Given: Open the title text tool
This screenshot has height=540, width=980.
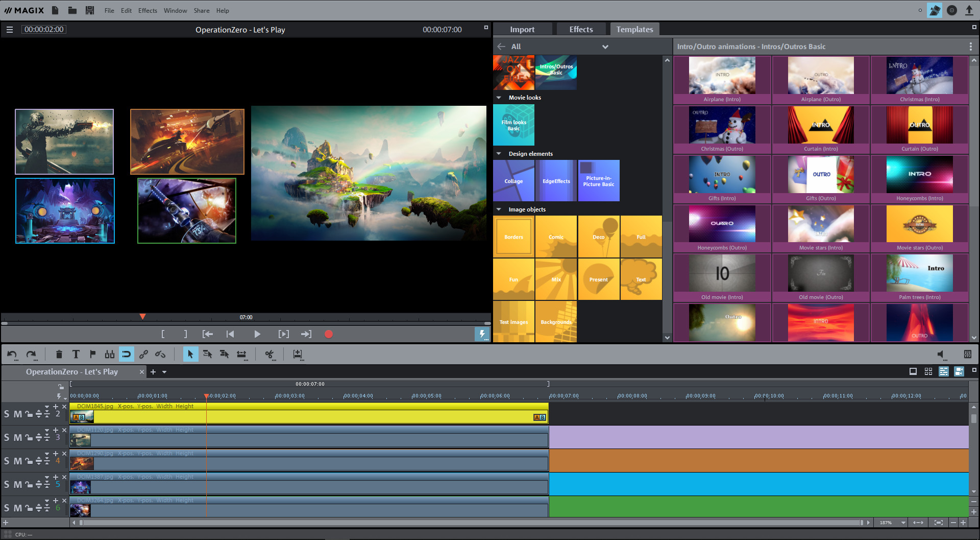Looking at the screenshot, I should click(x=76, y=354).
